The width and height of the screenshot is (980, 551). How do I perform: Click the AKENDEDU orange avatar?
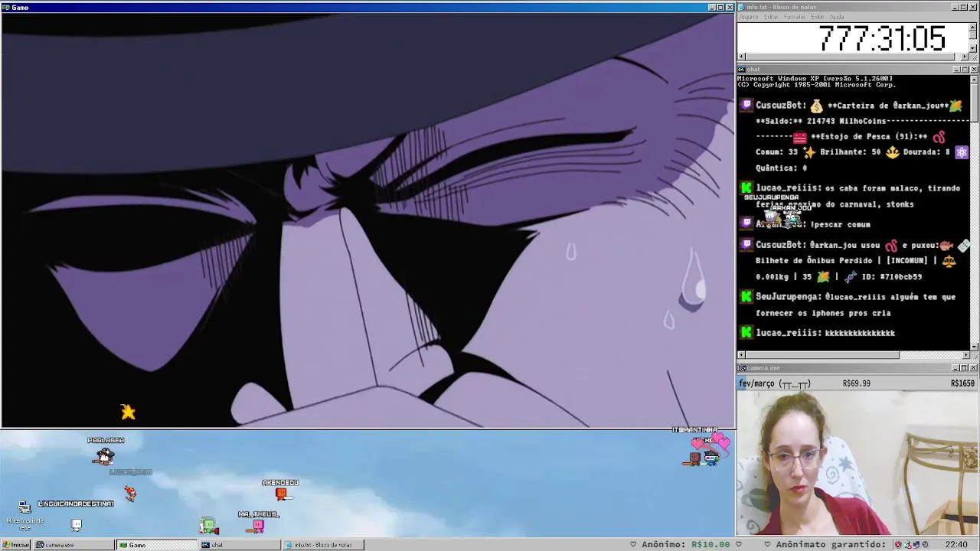coord(282,494)
